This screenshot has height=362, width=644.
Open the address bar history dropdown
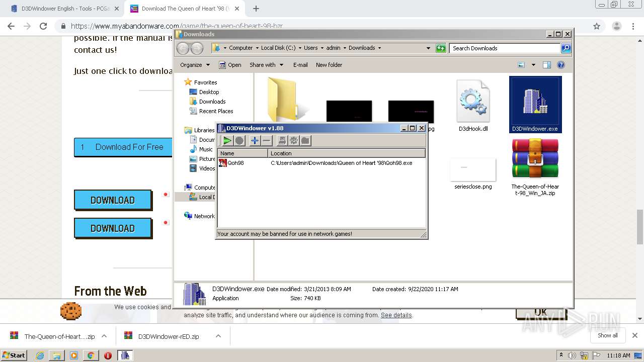point(428,48)
